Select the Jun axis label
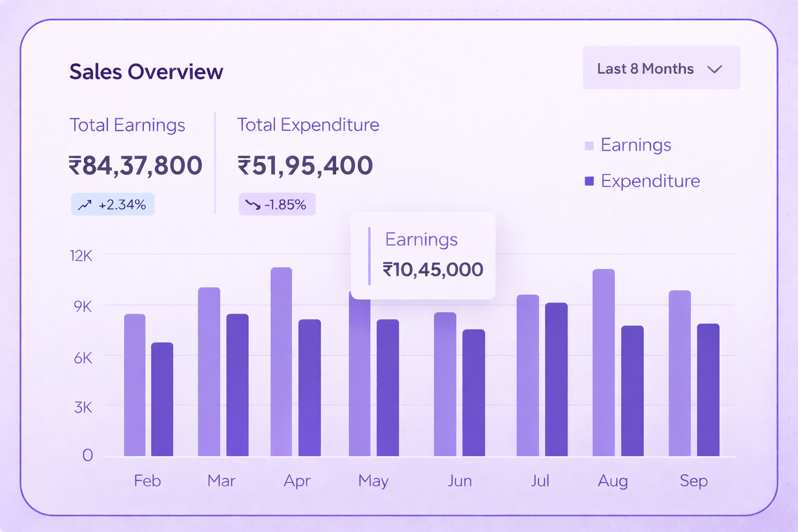 point(459,481)
